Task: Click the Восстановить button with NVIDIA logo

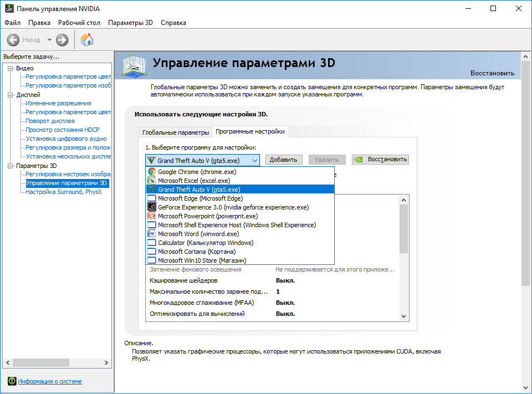Action: point(380,160)
